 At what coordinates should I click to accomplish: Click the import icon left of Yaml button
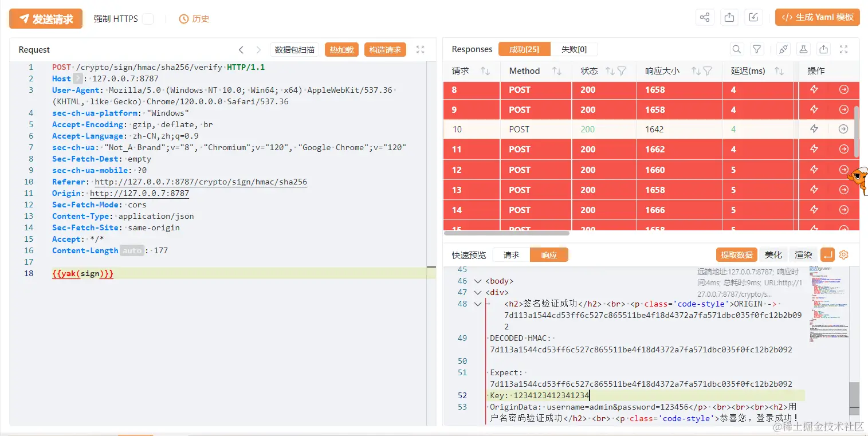tap(754, 18)
